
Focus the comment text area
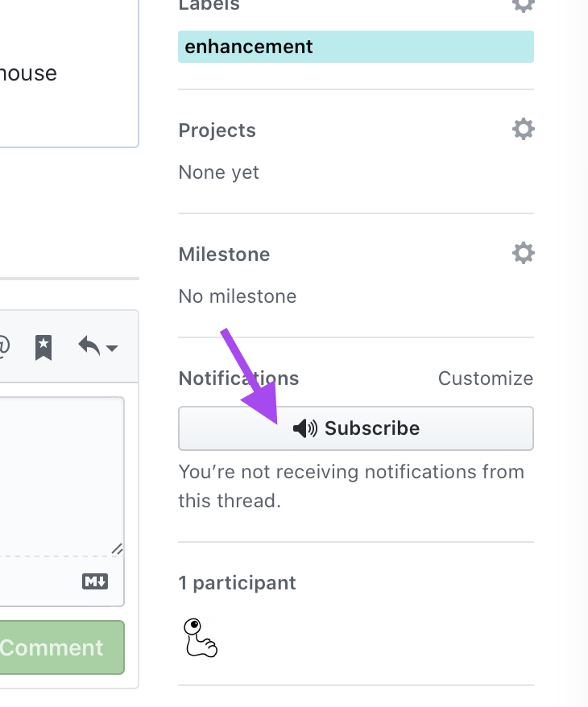pos(60,475)
